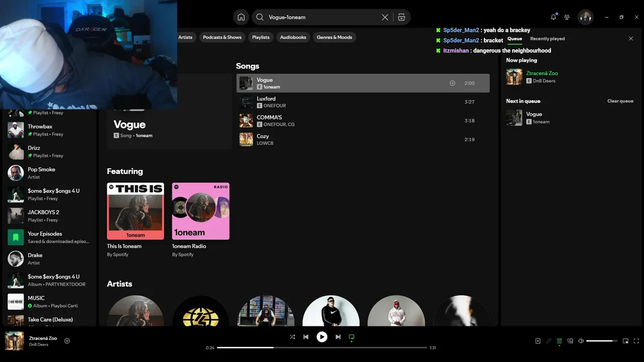Open Drake artist in library
This screenshot has width=644, height=362.
pyautogui.click(x=49, y=258)
